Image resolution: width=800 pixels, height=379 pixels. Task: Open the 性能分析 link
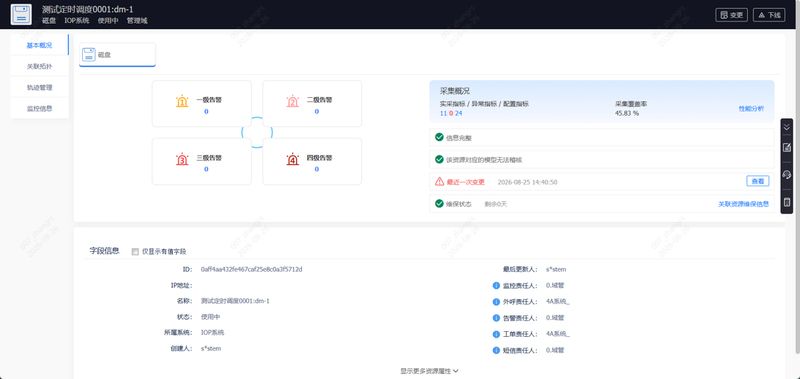[x=752, y=109]
